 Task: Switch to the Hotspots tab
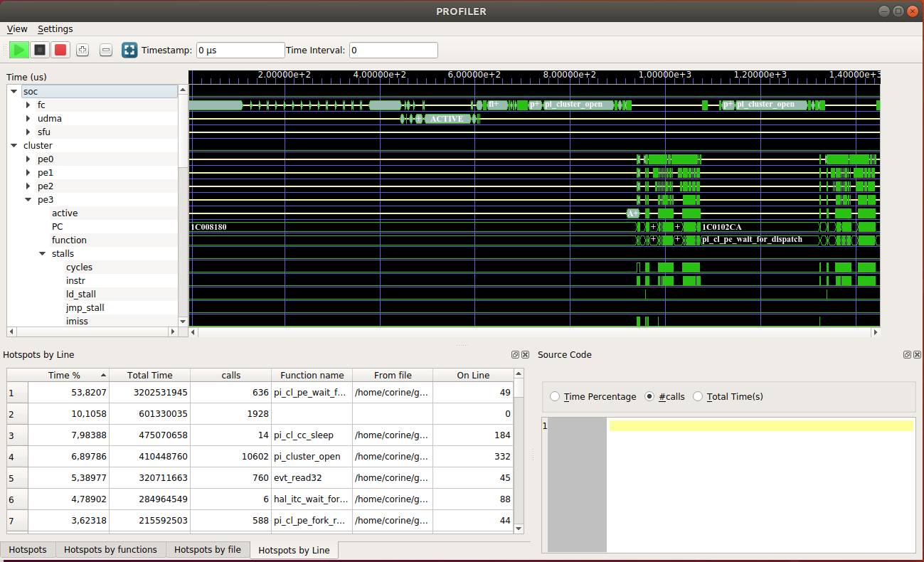[28, 549]
